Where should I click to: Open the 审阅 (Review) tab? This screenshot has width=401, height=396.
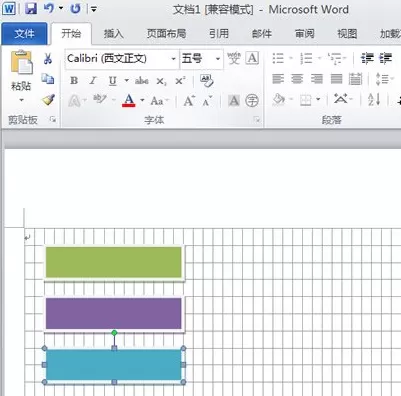click(305, 34)
